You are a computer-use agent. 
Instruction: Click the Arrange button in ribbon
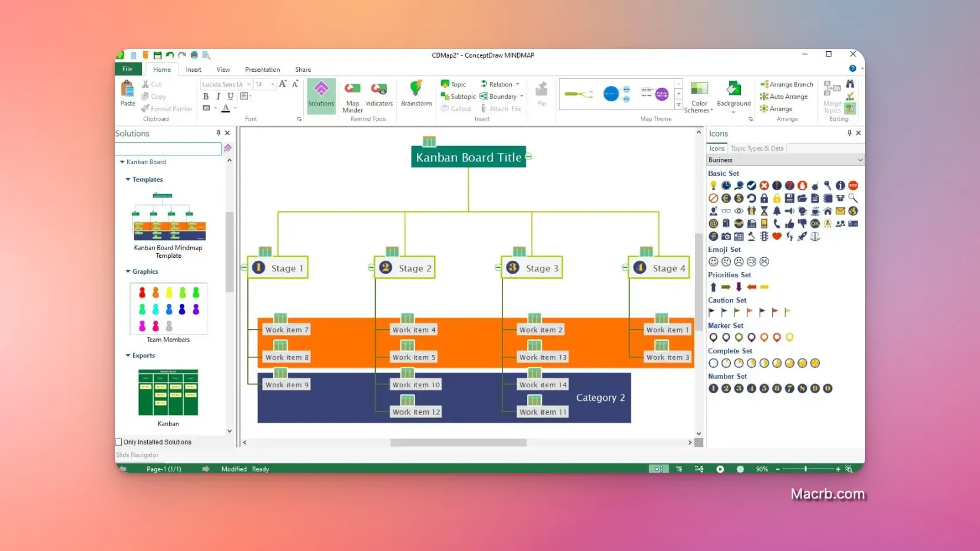pyautogui.click(x=776, y=109)
